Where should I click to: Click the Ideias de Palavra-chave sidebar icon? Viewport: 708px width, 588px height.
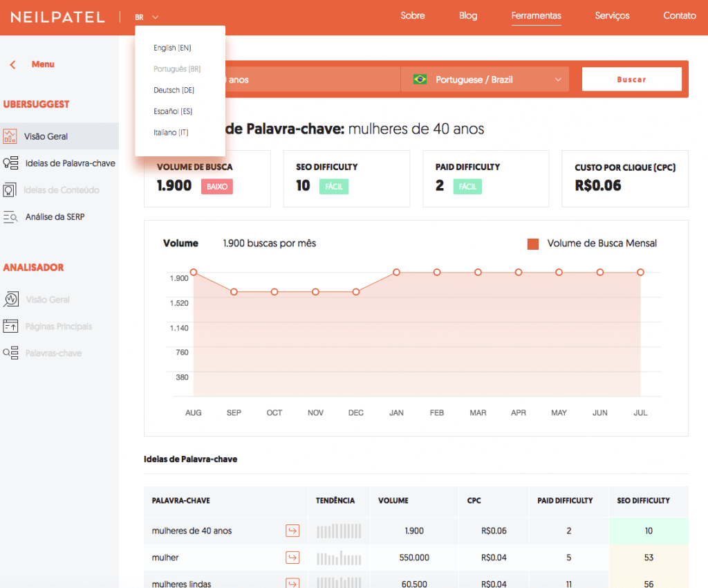click(10, 163)
